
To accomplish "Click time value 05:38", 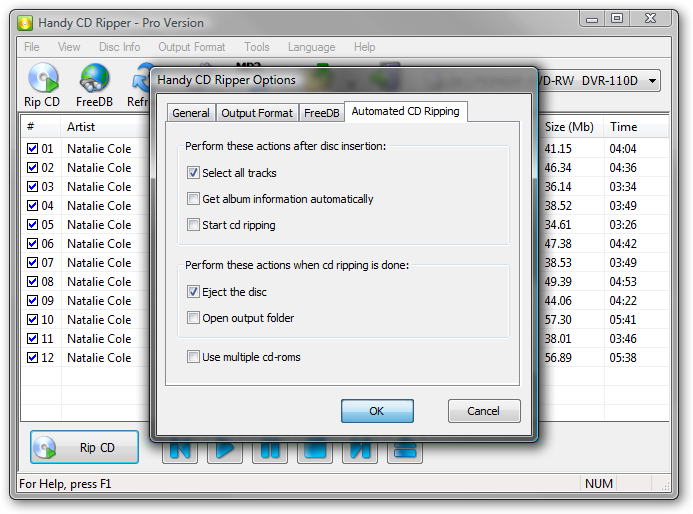I will [623, 358].
